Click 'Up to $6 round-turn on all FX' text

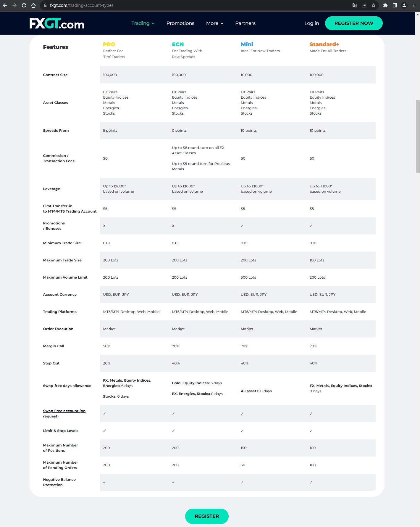[198, 148]
